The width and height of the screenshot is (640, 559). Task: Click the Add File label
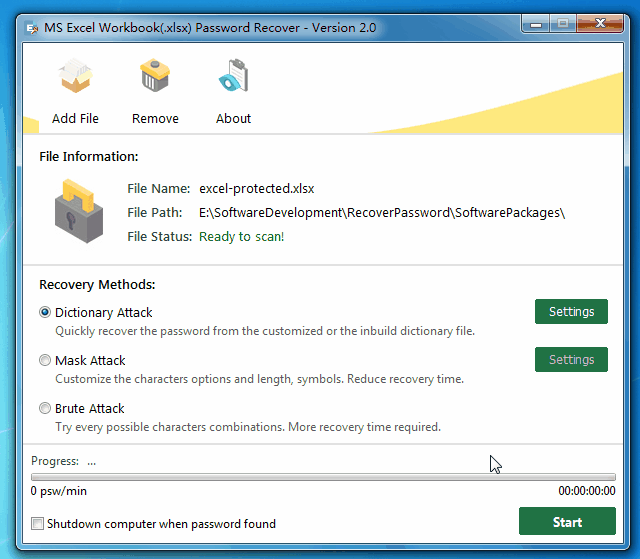click(75, 118)
